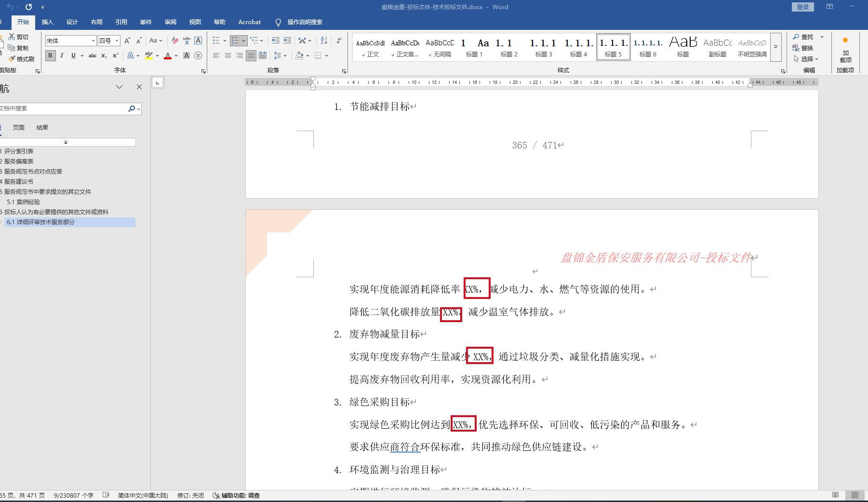Decrease font size with shrink-font icon
The height and width of the screenshot is (502, 868).
(139, 41)
